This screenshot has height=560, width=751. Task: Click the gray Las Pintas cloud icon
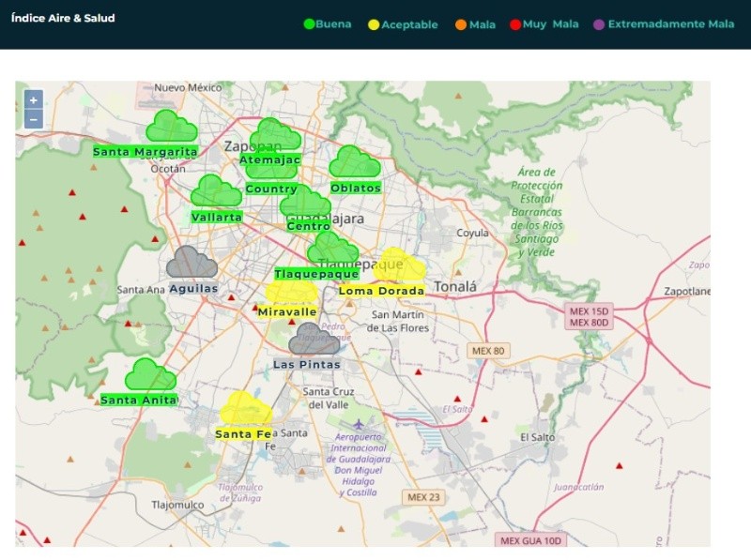(x=314, y=339)
